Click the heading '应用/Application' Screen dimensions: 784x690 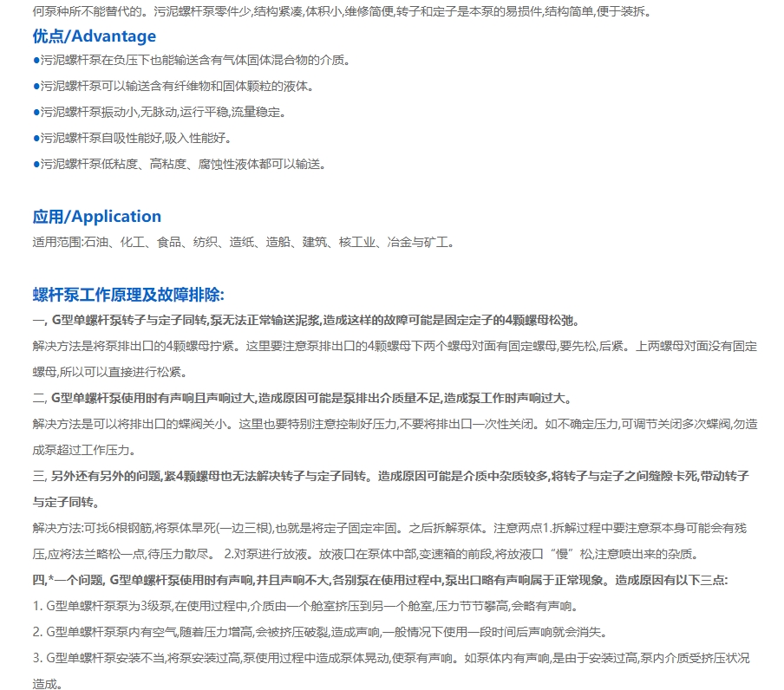(97, 217)
